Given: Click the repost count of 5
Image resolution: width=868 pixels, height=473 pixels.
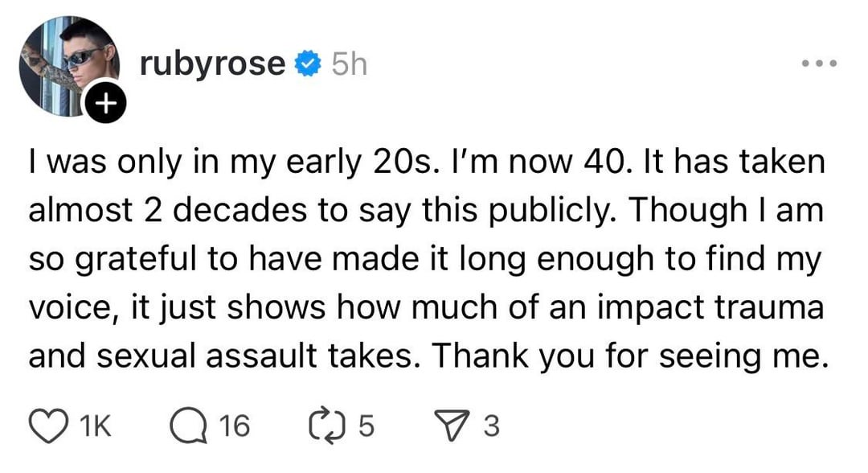Looking at the screenshot, I should coord(366,426).
